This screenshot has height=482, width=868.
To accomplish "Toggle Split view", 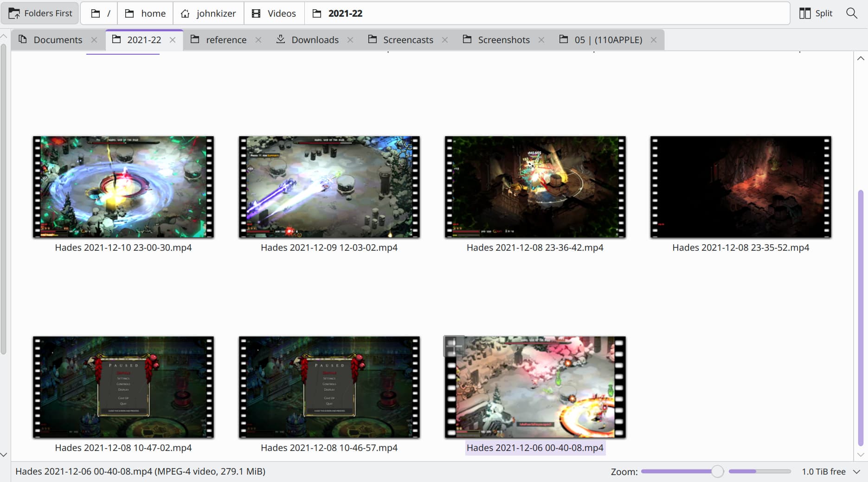I will pos(816,13).
